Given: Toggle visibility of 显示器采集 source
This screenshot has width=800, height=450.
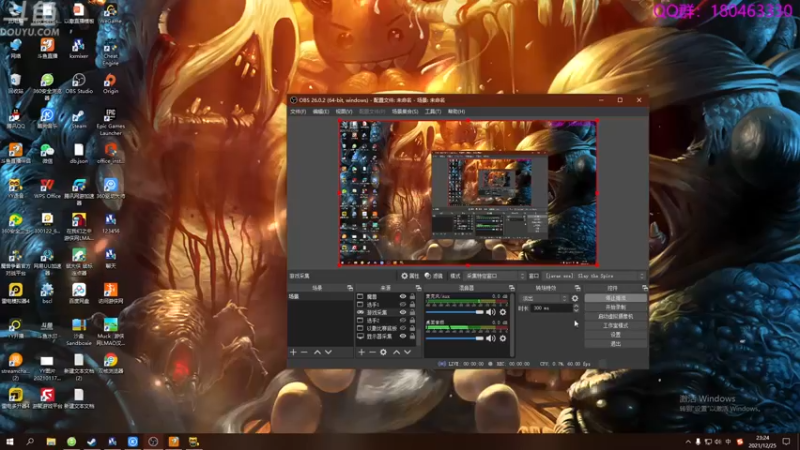Looking at the screenshot, I should click(403, 336).
